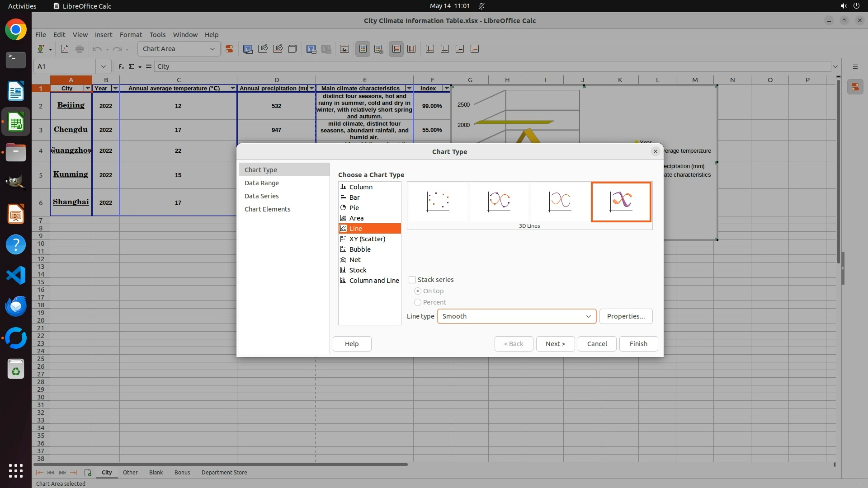Select Column and Line chart type
This screenshot has width=868, height=488.
(x=374, y=281)
